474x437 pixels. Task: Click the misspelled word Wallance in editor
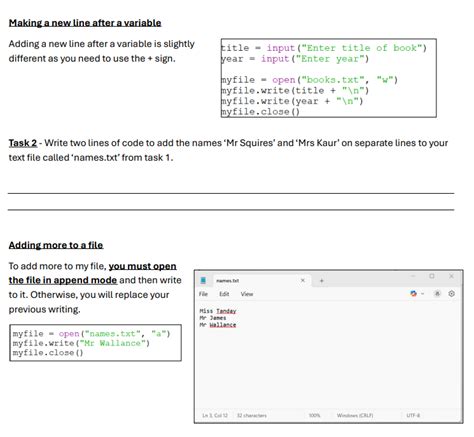(x=223, y=325)
